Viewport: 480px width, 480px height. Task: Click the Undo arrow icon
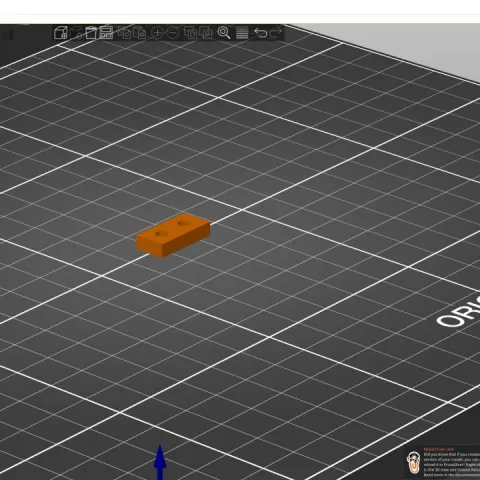pyautogui.click(x=260, y=33)
